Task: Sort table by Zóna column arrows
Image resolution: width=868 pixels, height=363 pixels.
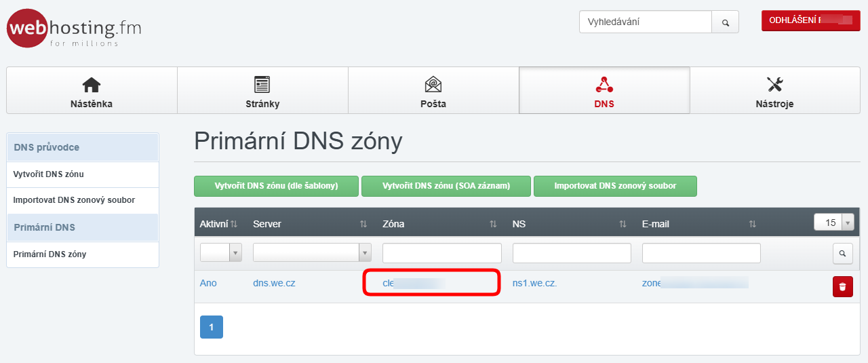Action: coord(493,224)
